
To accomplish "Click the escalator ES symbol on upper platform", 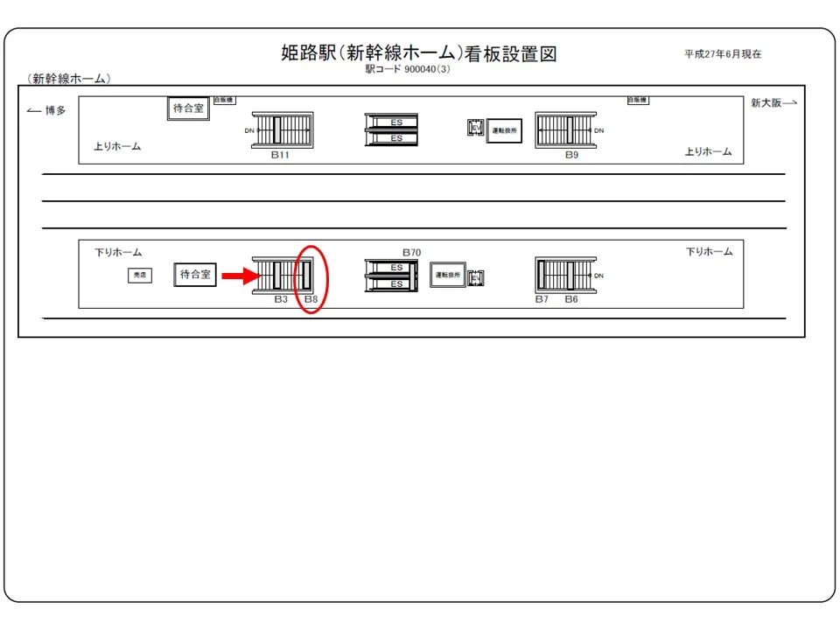I will click(392, 129).
